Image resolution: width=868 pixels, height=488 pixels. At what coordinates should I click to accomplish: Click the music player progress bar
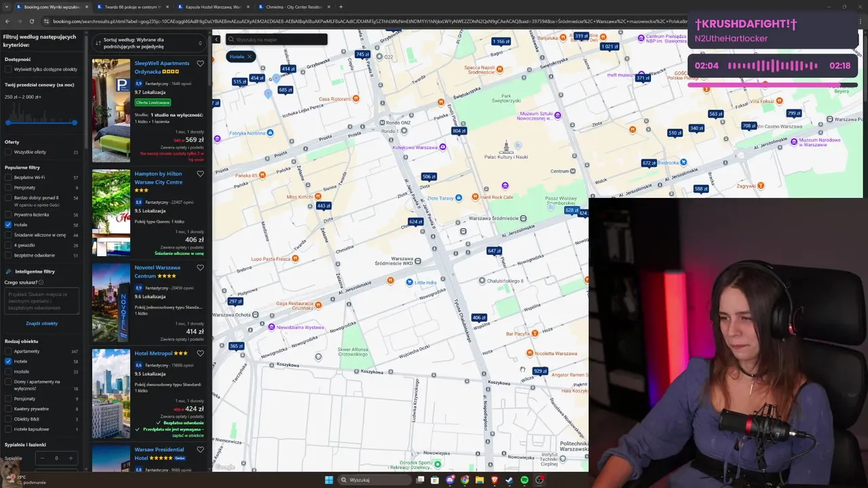(773, 85)
